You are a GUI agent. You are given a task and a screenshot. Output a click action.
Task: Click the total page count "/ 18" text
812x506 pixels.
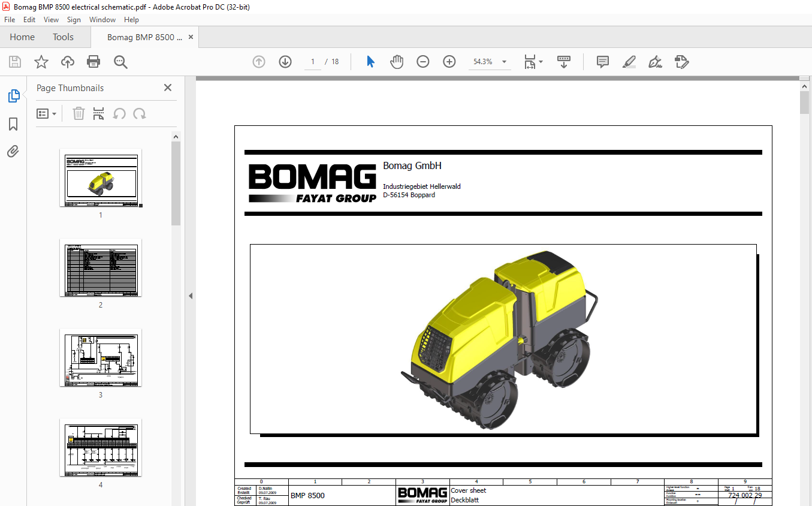coord(332,62)
